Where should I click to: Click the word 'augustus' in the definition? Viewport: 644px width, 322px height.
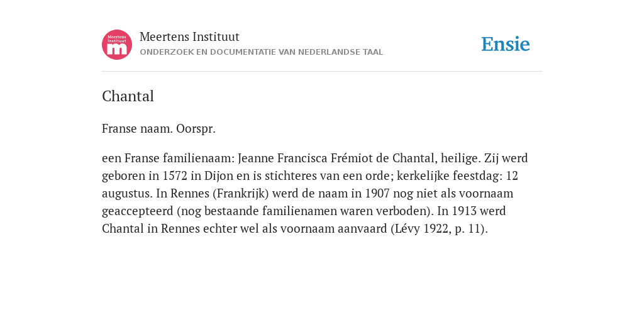127,194
